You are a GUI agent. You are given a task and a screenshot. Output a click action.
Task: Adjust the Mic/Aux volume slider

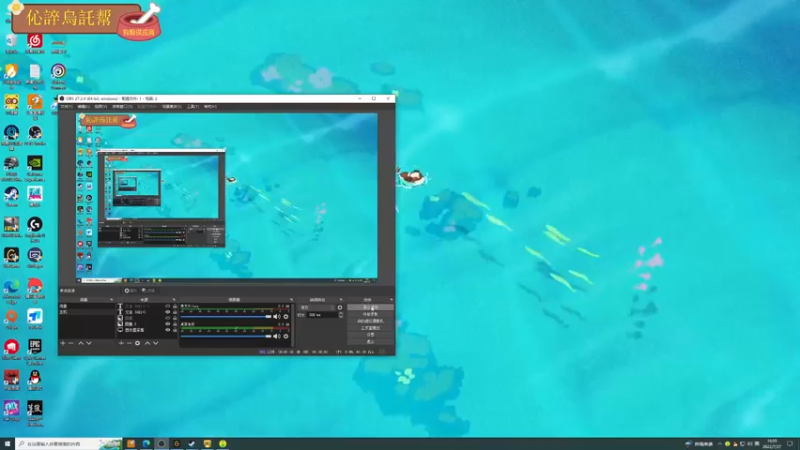(x=226, y=316)
